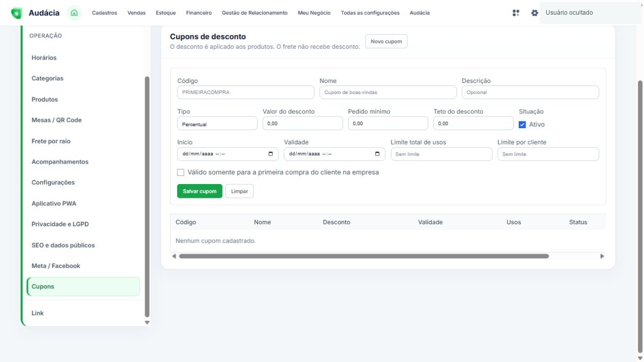Image resolution: width=644 pixels, height=362 pixels.
Task: Select Frete por raio in the sidebar
Action: point(83,141)
